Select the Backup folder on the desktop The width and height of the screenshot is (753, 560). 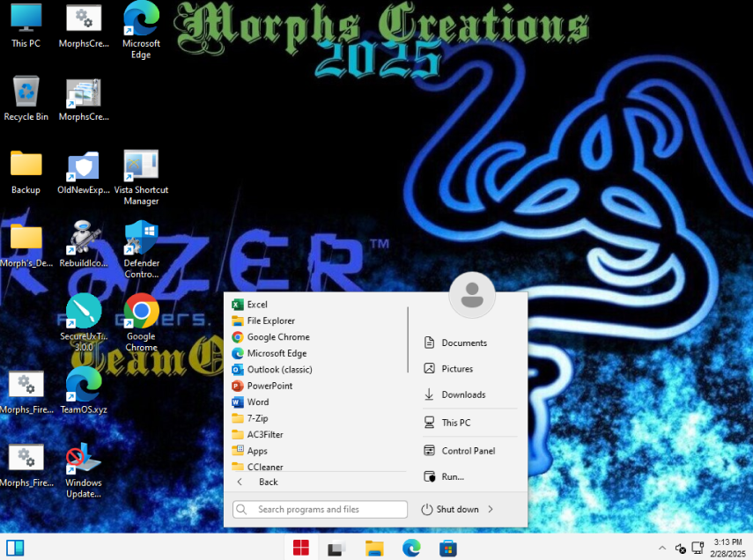pyautogui.click(x=26, y=173)
